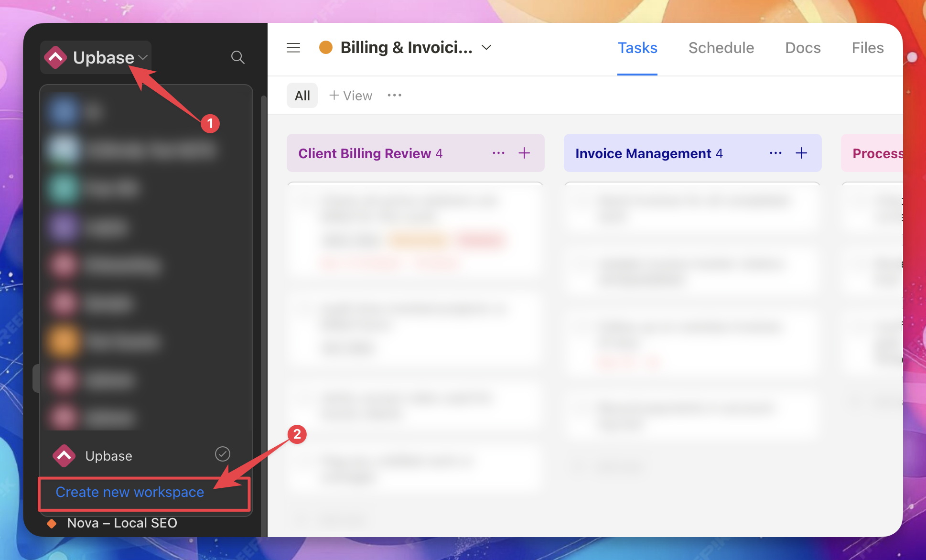This screenshot has width=926, height=560.
Task: Add a new View
Action: (351, 96)
